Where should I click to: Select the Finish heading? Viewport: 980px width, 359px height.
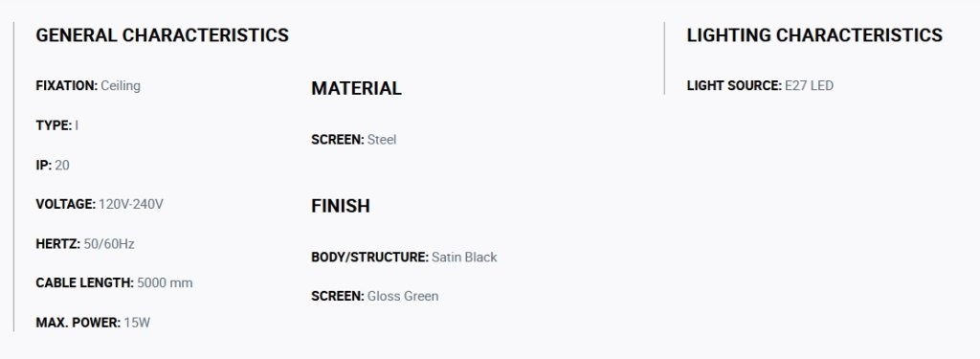pyautogui.click(x=341, y=206)
